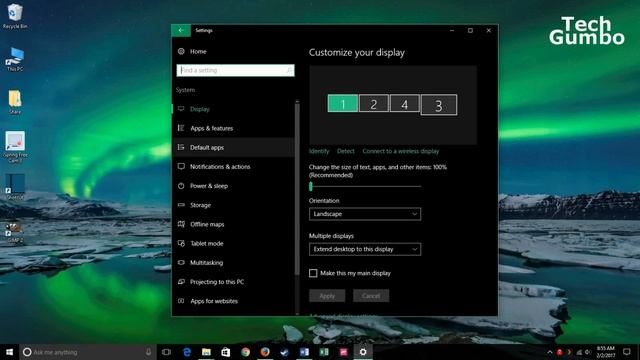Click the Apps for websites icon

point(181,301)
